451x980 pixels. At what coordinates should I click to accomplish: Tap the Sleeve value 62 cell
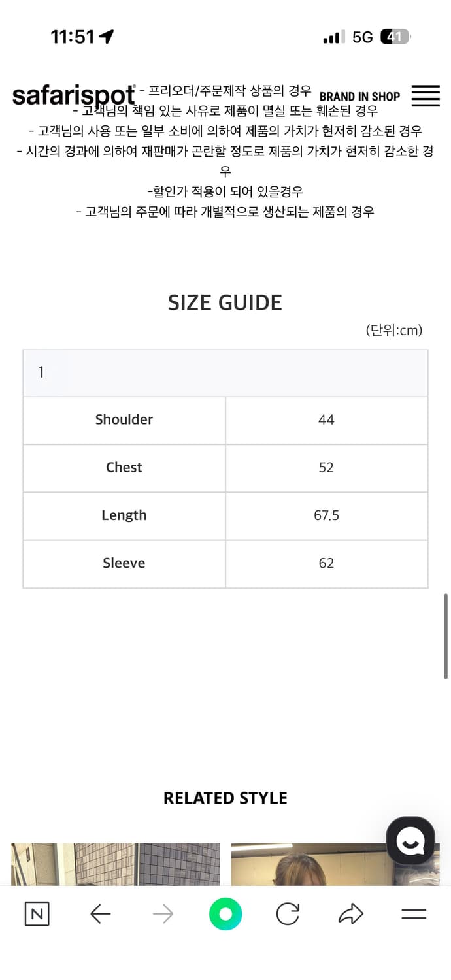click(x=326, y=563)
